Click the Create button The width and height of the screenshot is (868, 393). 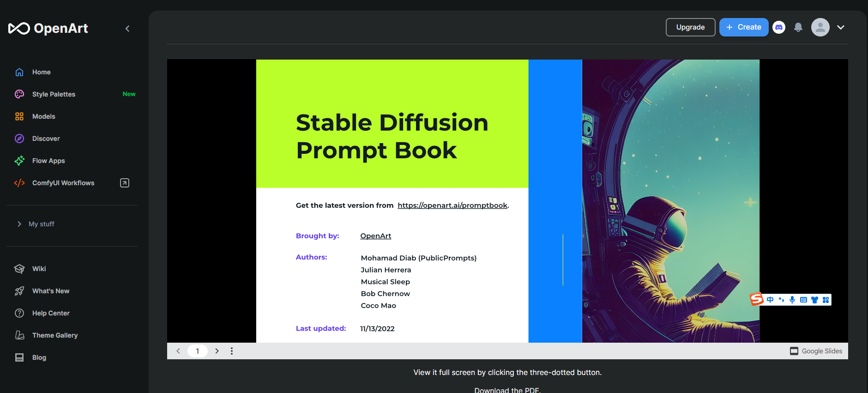[744, 27]
